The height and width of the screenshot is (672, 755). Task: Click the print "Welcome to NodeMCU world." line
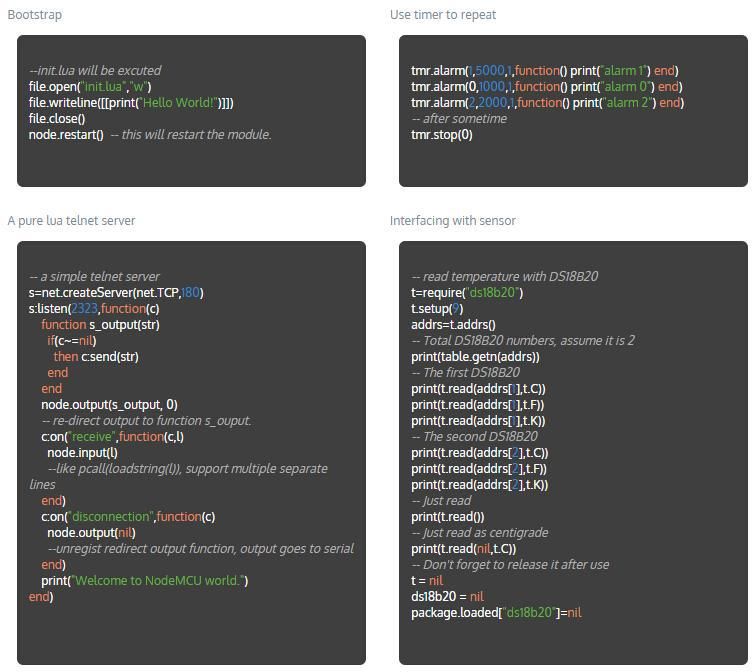pyautogui.click(x=144, y=581)
